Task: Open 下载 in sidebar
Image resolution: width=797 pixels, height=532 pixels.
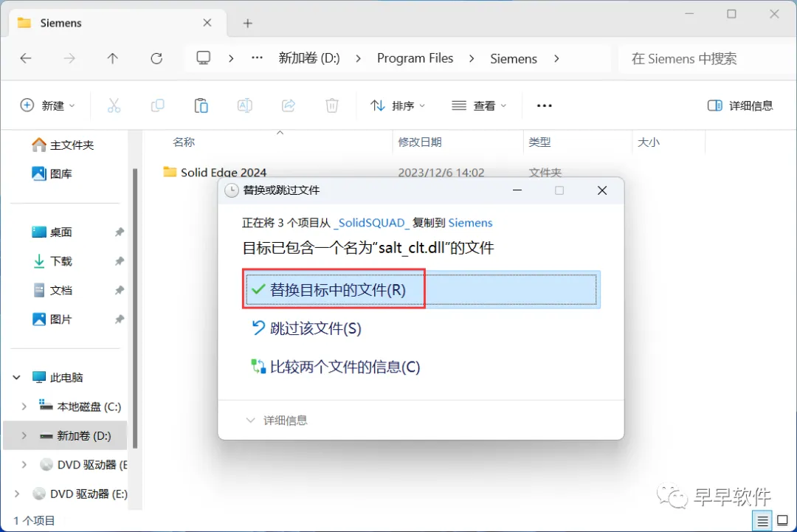Action: pyautogui.click(x=52, y=261)
